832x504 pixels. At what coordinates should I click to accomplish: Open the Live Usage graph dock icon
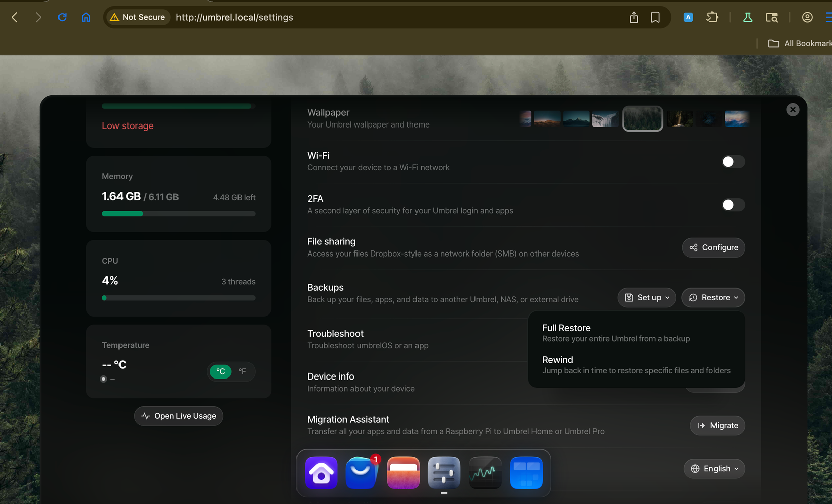[x=485, y=473]
